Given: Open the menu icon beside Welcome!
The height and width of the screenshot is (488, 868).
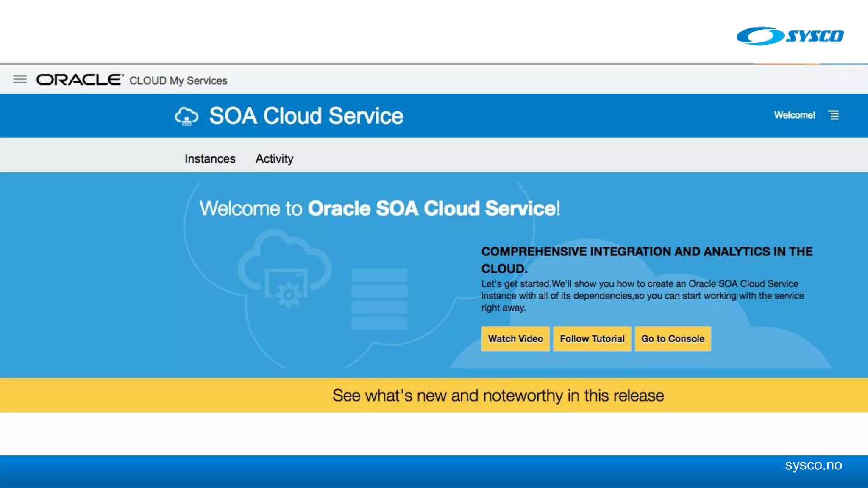Looking at the screenshot, I should [x=834, y=115].
